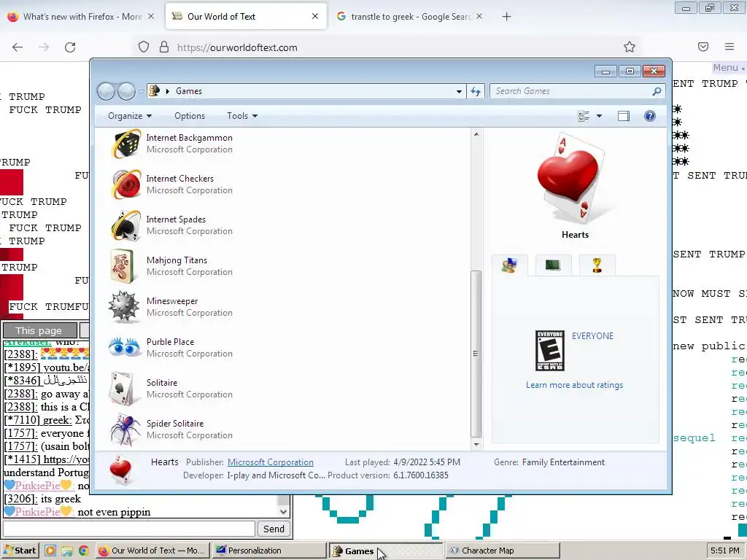Open recent pages dropdown beside nav buttons
This screenshot has width=747, height=560.
click(x=141, y=91)
